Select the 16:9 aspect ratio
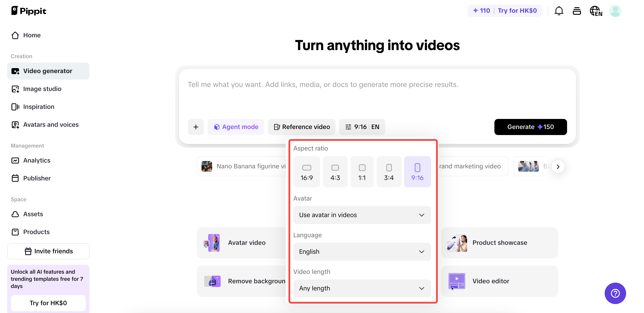The height and width of the screenshot is (313, 644). coord(307,171)
